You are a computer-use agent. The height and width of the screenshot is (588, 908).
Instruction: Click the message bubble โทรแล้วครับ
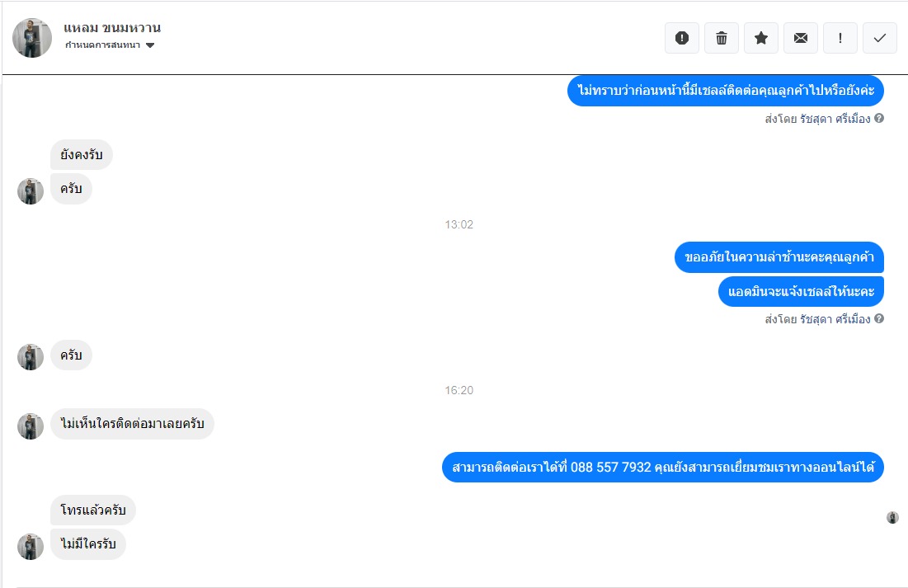(92, 510)
